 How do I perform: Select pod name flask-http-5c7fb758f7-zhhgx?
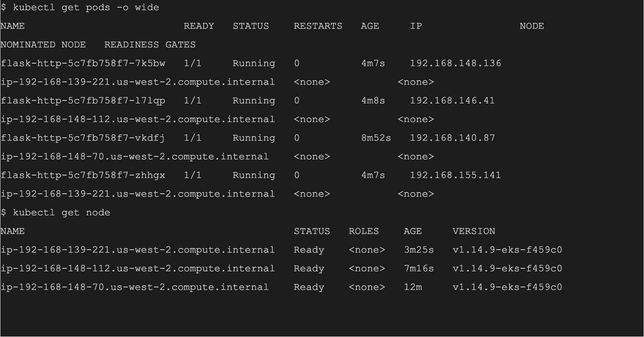[x=83, y=175]
